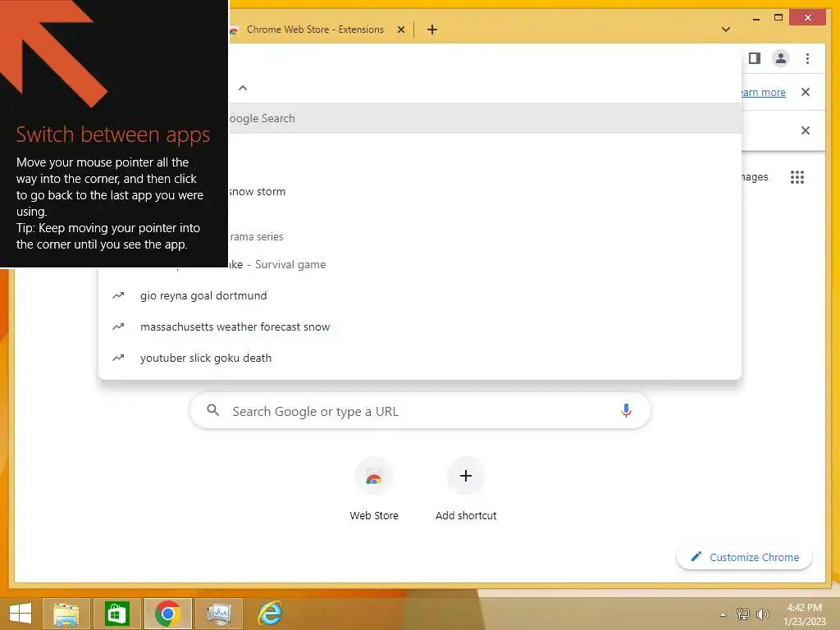Image resolution: width=840 pixels, height=630 pixels.
Task: Click the magnifier icon in the search box
Action: click(212, 410)
